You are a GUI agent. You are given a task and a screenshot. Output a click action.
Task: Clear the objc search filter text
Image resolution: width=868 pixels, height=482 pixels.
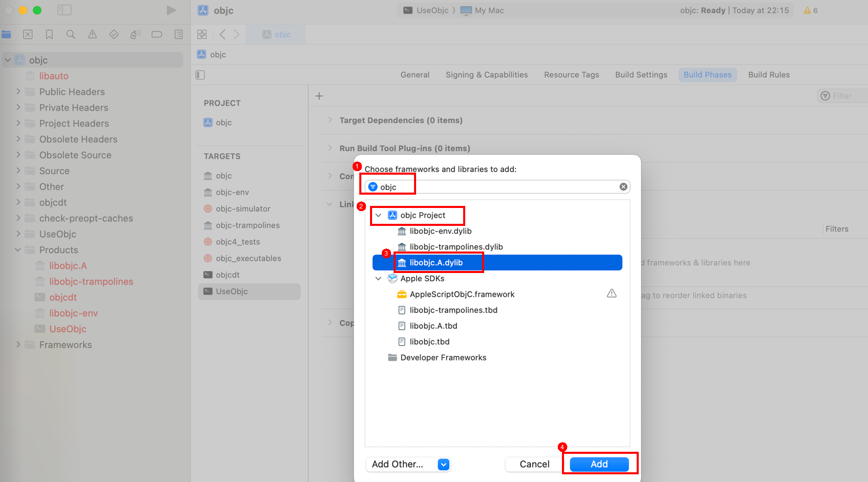click(x=623, y=187)
